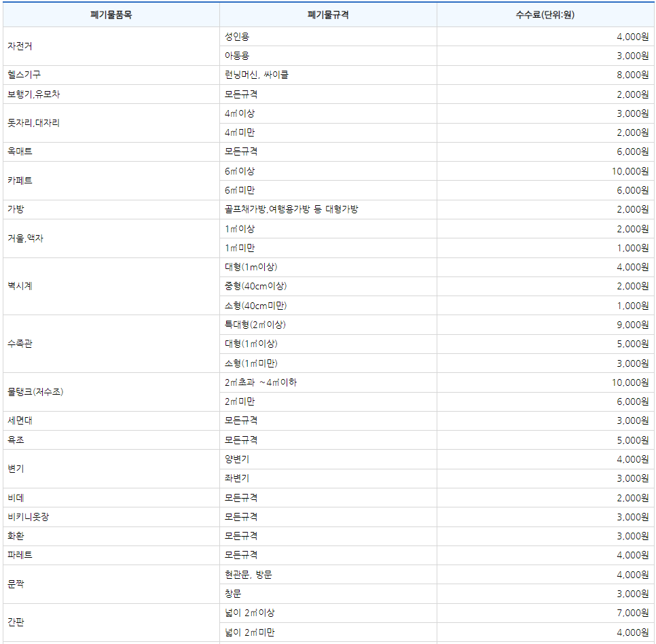The width and height of the screenshot is (656, 644).
Task: Click the 수수료(단위:원) column header
Action: [x=545, y=15]
